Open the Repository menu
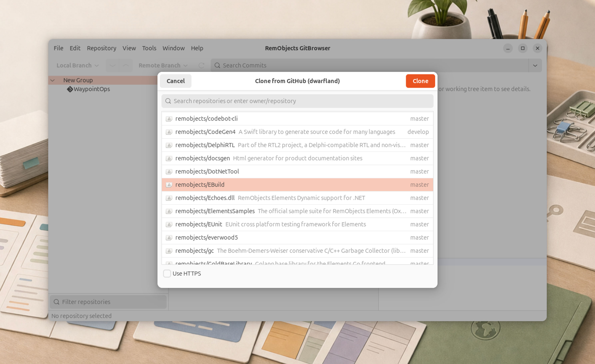Image resolution: width=595 pixels, height=364 pixels. coord(102,48)
